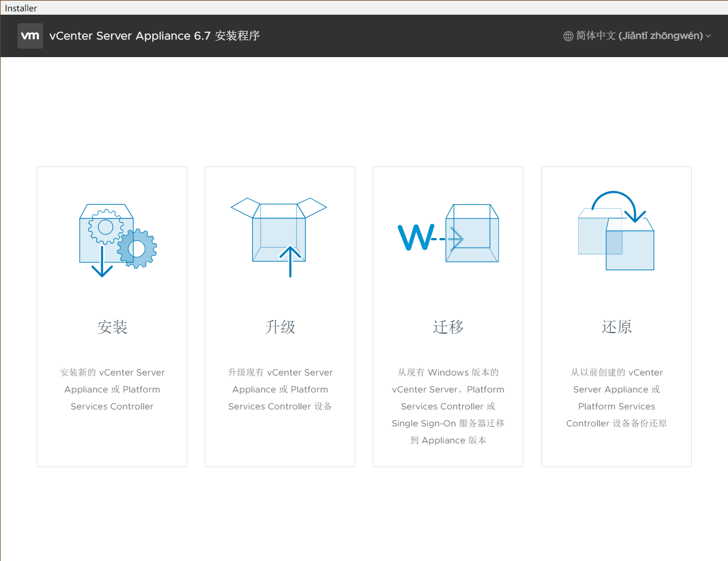Screen dimensions: 728x561
Task: Click the Platform Services line in 还原 card
Action: click(617, 406)
